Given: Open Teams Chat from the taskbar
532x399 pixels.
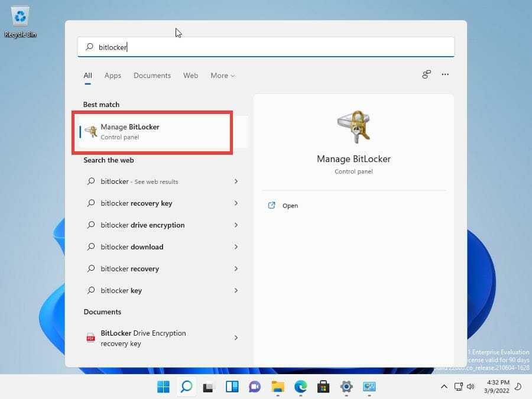Looking at the screenshot, I should [255, 387].
